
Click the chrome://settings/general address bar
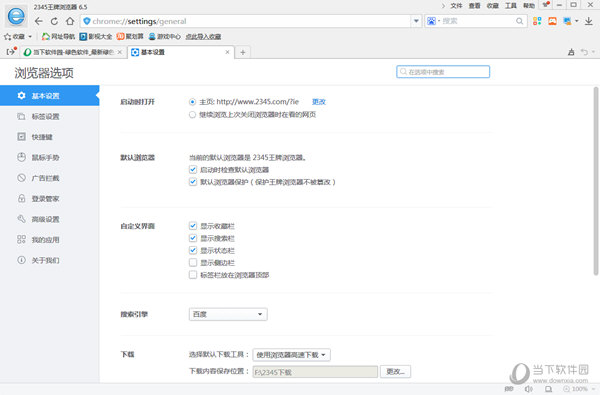click(x=245, y=21)
